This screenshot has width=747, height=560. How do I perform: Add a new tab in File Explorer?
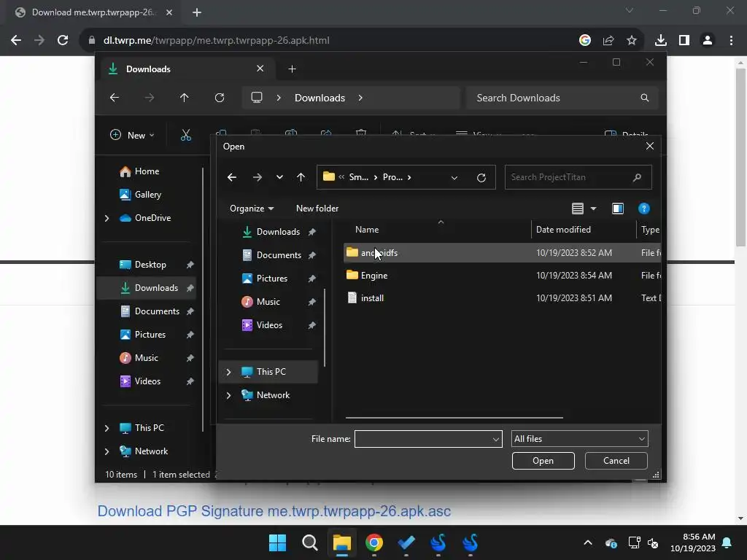[x=292, y=69]
